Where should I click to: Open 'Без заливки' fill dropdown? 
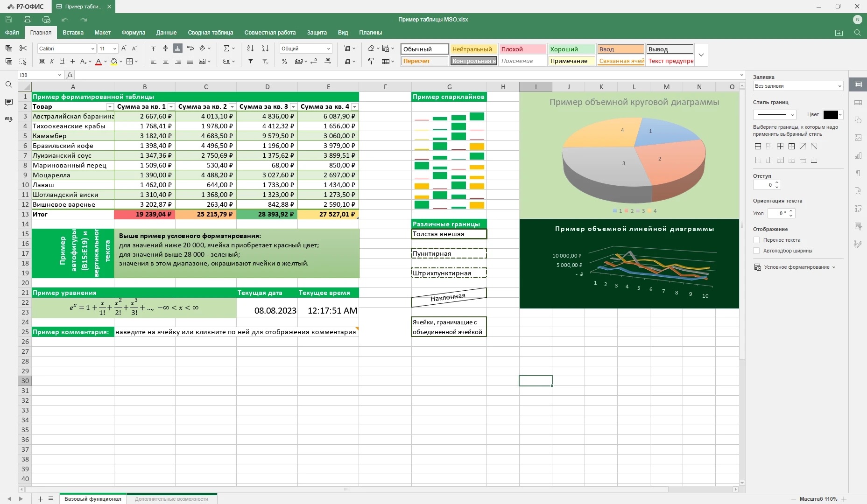pos(798,86)
